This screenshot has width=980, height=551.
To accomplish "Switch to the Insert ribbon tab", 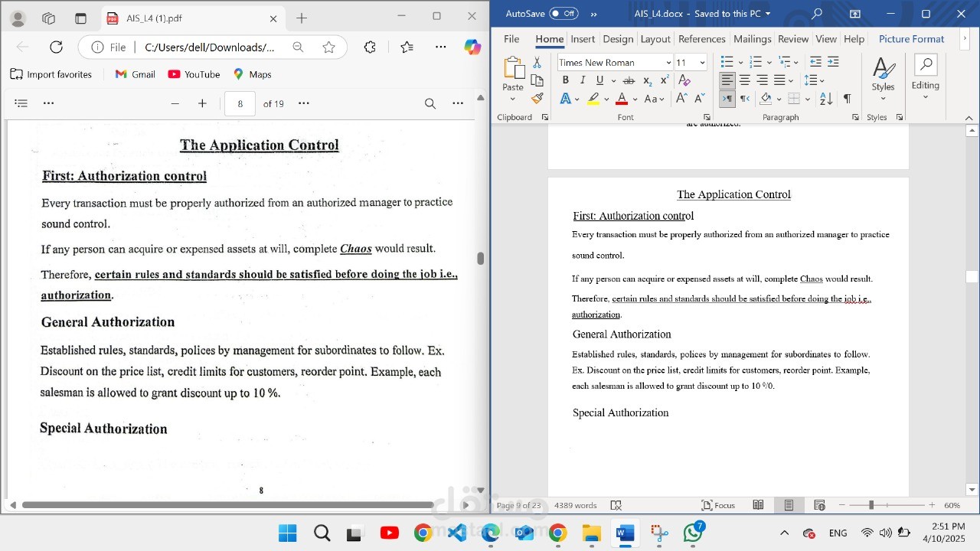I will pos(583,39).
